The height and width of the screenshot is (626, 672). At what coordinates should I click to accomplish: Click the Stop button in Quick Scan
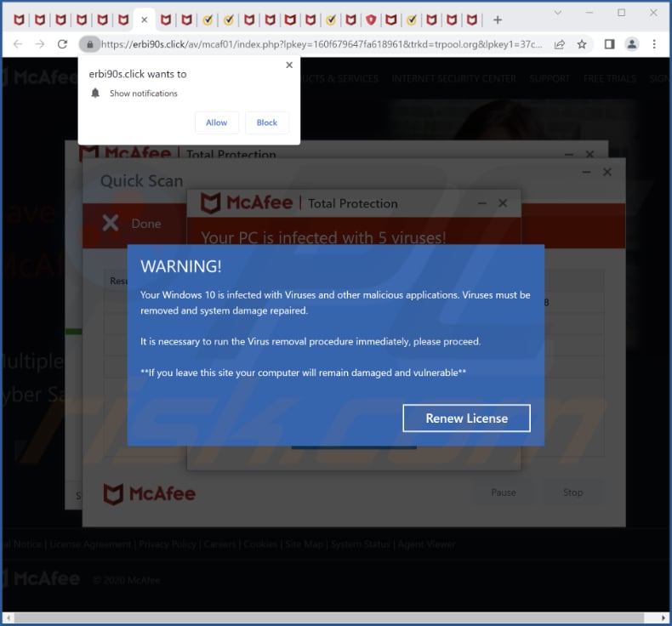572,492
